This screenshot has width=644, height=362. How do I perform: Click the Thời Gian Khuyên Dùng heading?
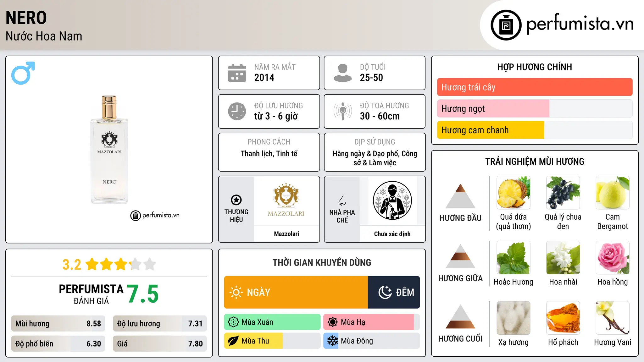(x=322, y=262)
